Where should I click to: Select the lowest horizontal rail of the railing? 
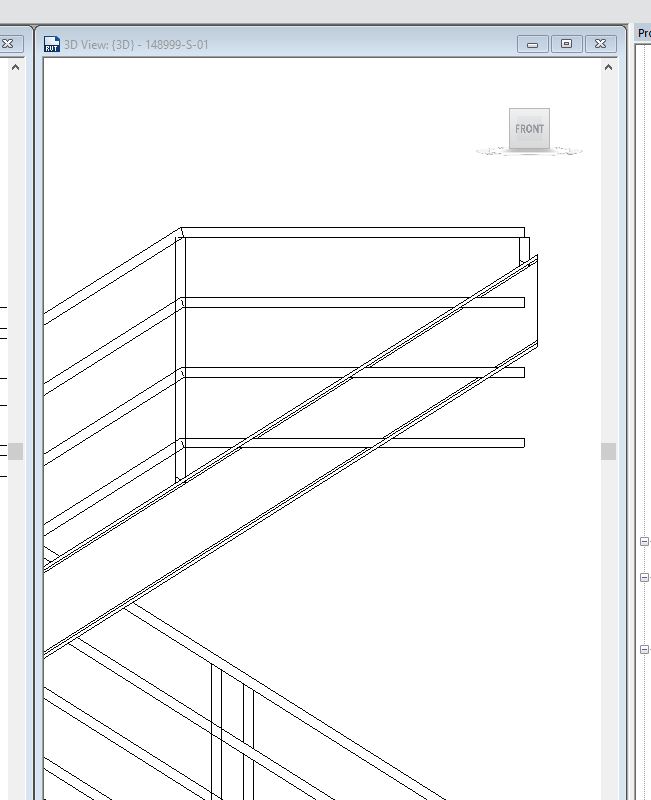click(354, 443)
